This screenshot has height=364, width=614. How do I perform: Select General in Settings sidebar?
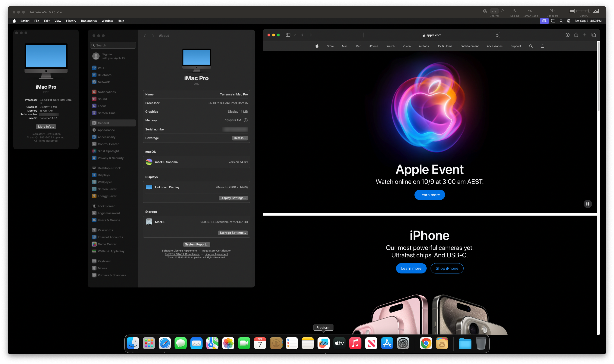113,123
